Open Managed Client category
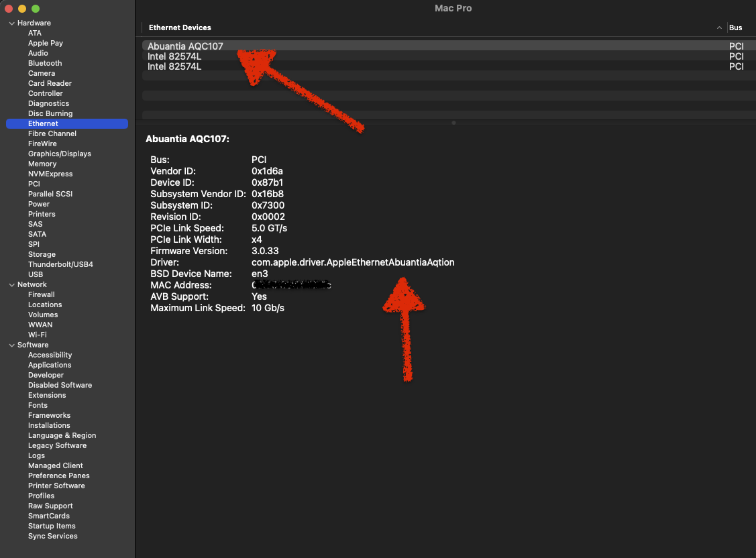Image resolution: width=756 pixels, height=558 pixels. coord(56,466)
